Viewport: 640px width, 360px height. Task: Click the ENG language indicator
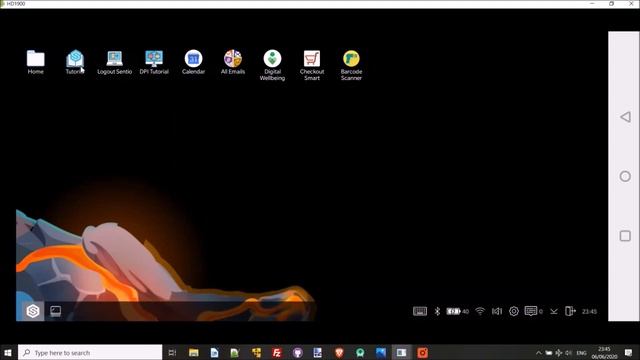[x=581, y=353]
